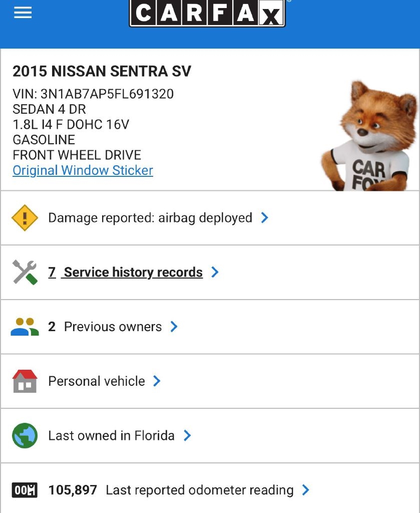The image size is (420, 513).
Task: Expand the Service history records chevron
Action: tap(215, 273)
